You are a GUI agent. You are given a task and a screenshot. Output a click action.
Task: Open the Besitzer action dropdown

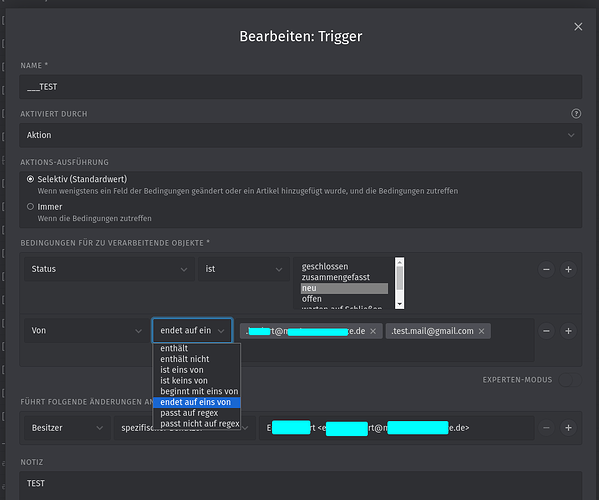tap(67, 428)
